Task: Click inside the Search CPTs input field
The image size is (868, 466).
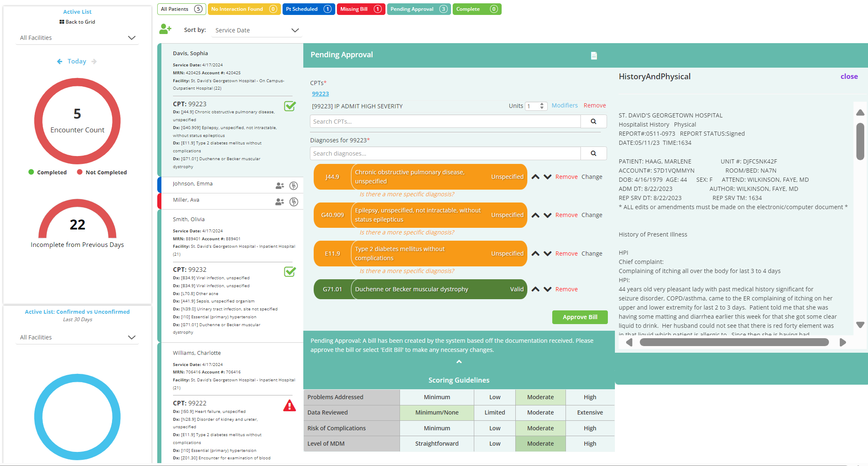Action: [x=444, y=121]
